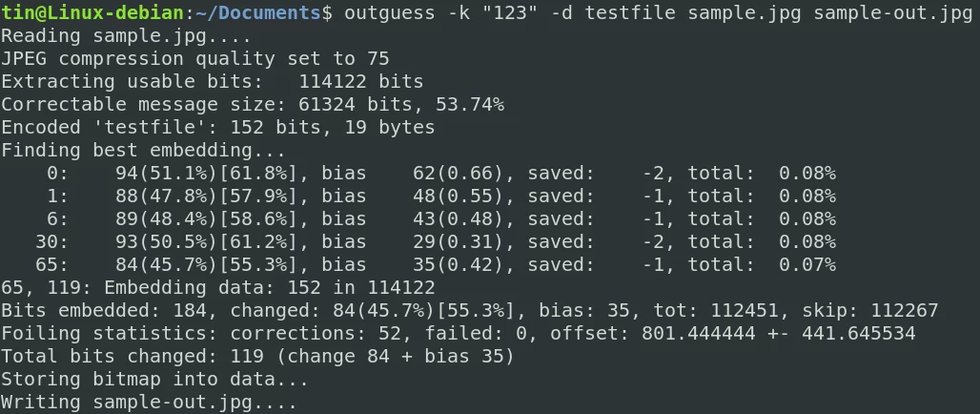Click the outguess command word
980x414 pixels.
(x=389, y=12)
